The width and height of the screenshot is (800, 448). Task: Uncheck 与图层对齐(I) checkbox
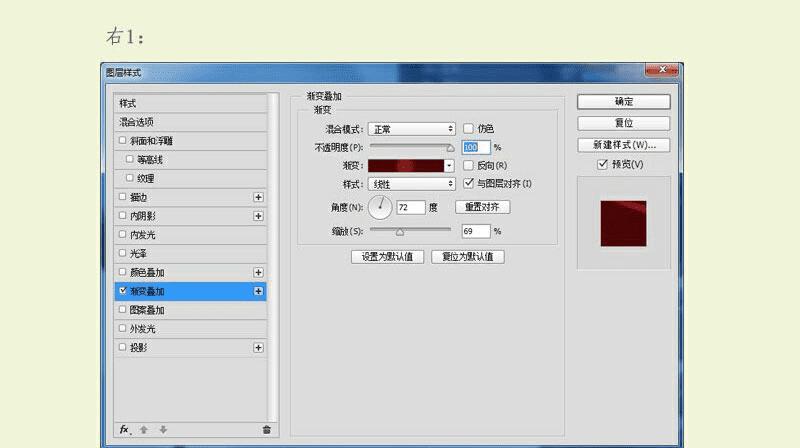[x=468, y=183]
